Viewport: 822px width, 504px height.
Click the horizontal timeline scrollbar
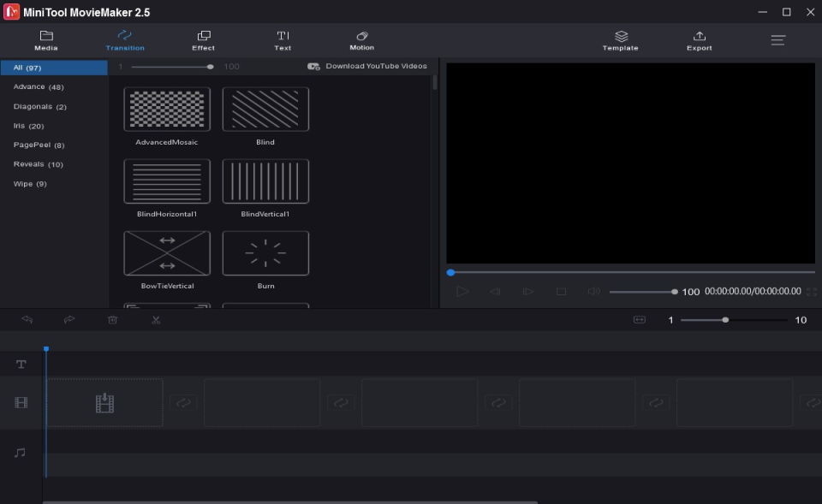point(290,502)
